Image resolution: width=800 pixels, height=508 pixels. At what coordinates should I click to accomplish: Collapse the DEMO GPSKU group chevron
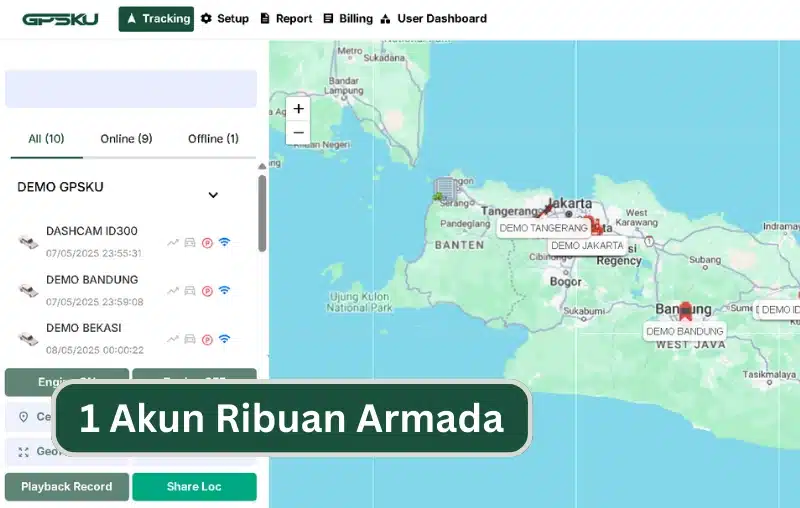[x=213, y=195]
